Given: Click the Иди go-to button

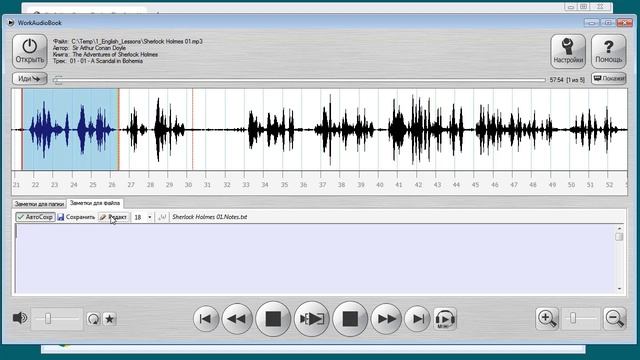Looking at the screenshot, I should pyautogui.click(x=30, y=78).
